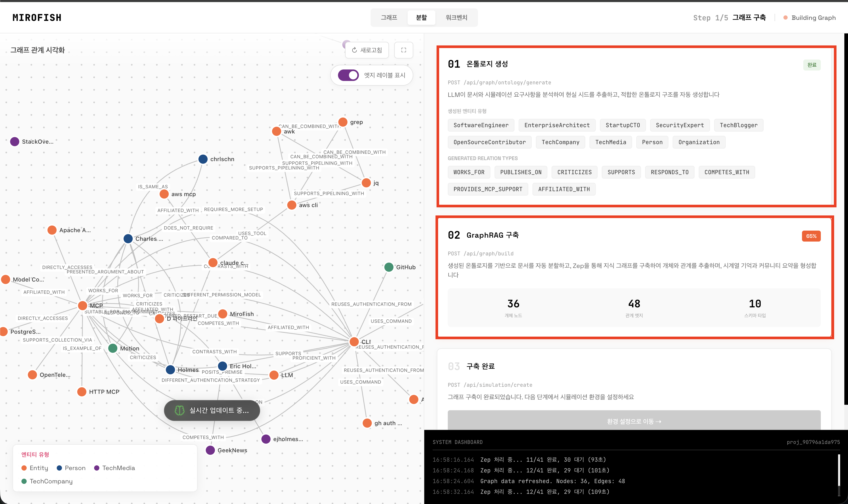The image size is (848, 504).
Task: Click the fullscreen expand icon
Action: [403, 50]
